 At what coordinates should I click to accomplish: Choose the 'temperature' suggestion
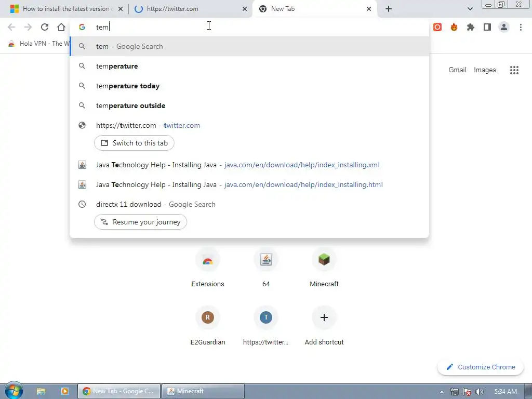click(249, 66)
